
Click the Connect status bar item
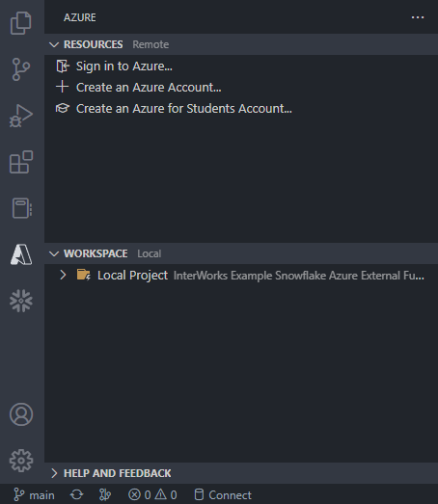click(223, 495)
